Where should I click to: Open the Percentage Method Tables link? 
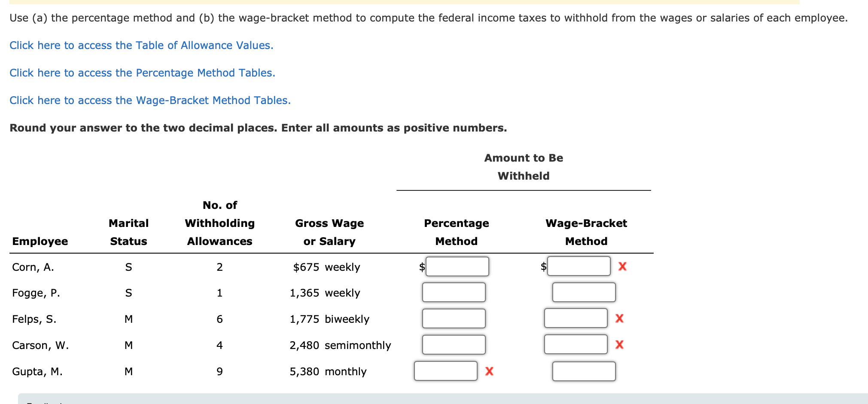(x=142, y=73)
